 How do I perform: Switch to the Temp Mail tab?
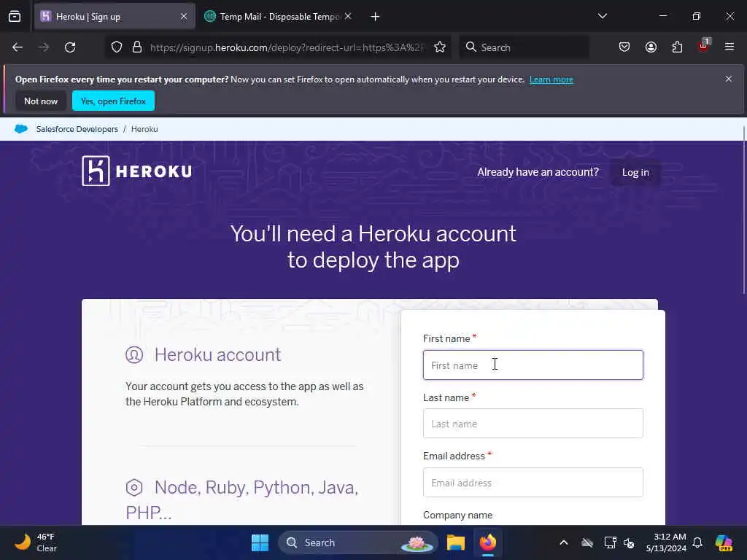click(278, 17)
